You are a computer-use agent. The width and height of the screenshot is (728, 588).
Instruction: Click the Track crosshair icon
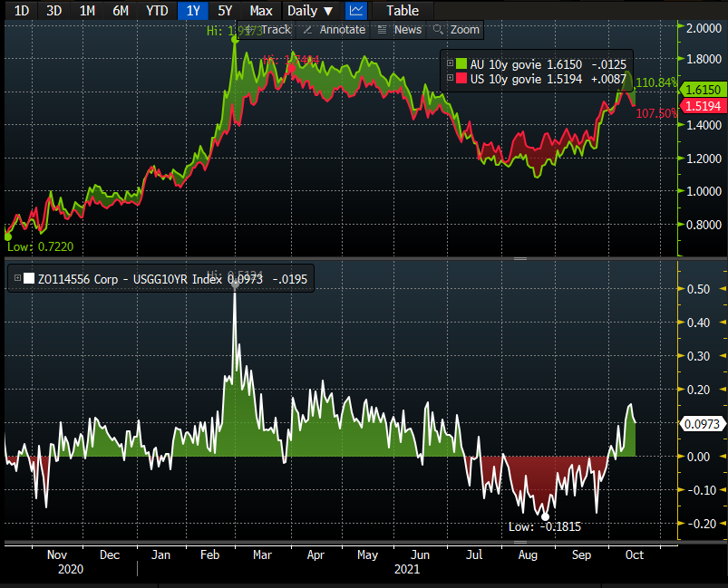pyautogui.click(x=254, y=30)
